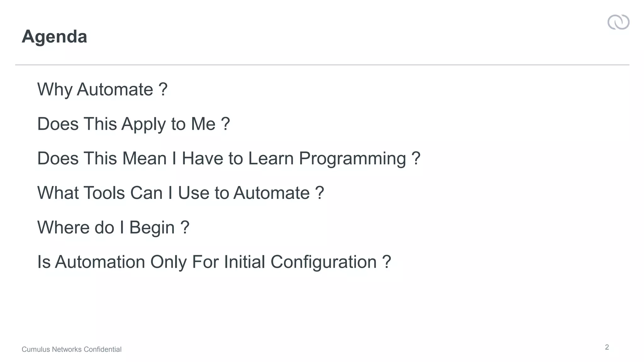The width and height of the screenshot is (644, 362).
Task: Click the "Where do I Begin ?" line
Action: point(113,228)
